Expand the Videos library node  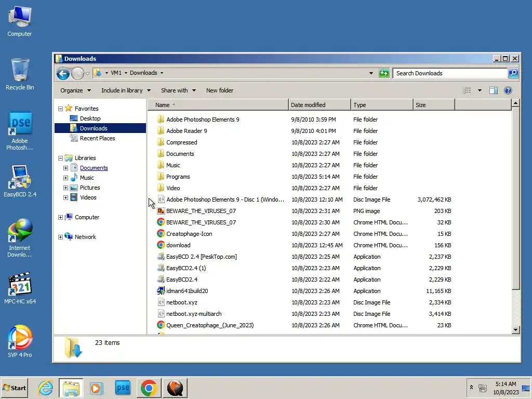(65, 197)
